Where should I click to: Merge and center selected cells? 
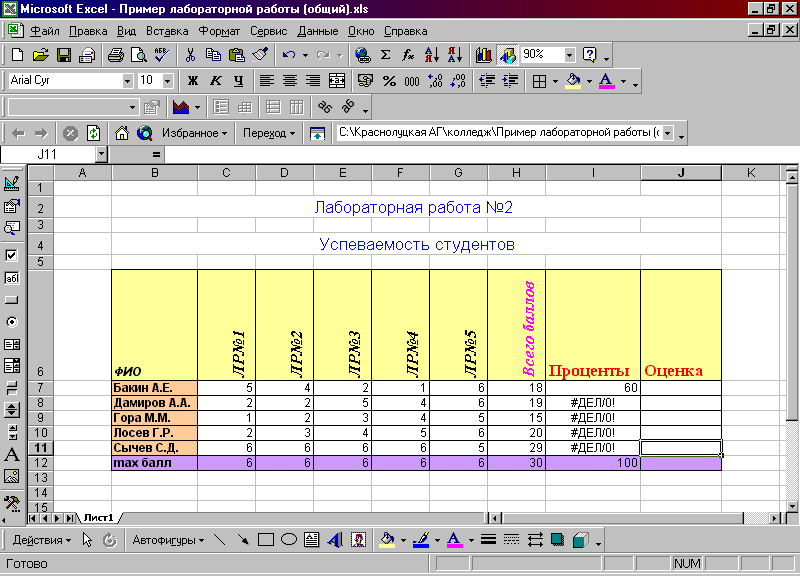(x=336, y=81)
